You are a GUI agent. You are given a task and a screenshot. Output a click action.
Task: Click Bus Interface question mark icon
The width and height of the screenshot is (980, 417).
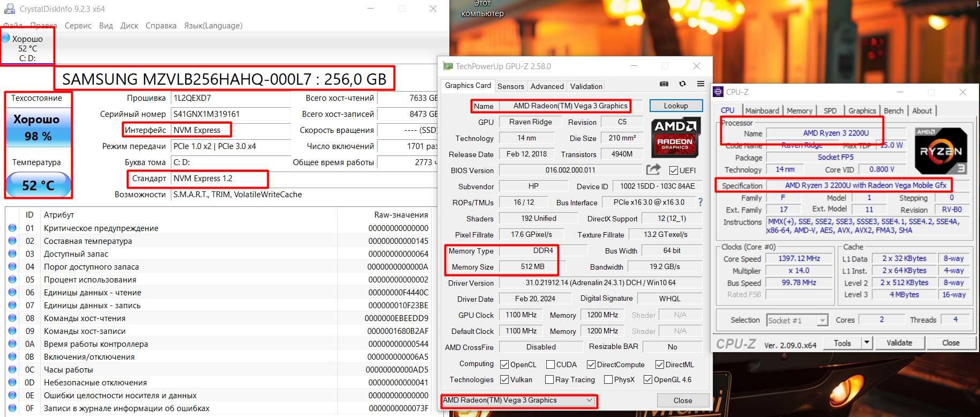[x=700, y=202]
